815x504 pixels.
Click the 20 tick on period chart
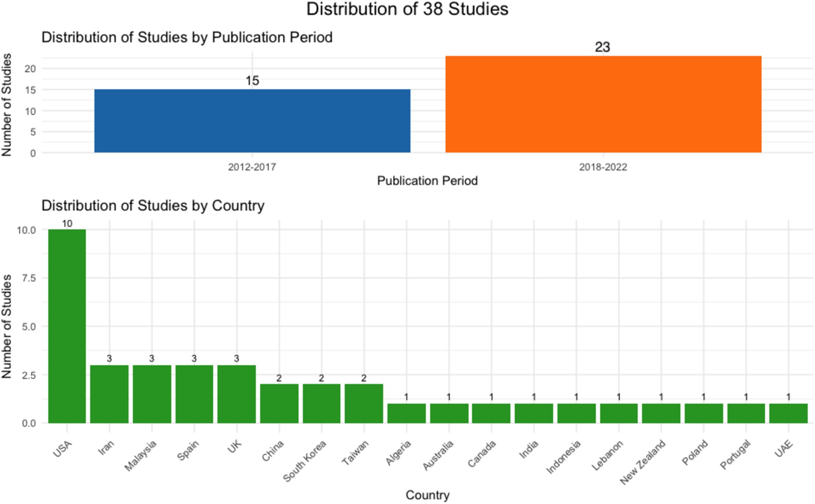[x=30, y=69]
